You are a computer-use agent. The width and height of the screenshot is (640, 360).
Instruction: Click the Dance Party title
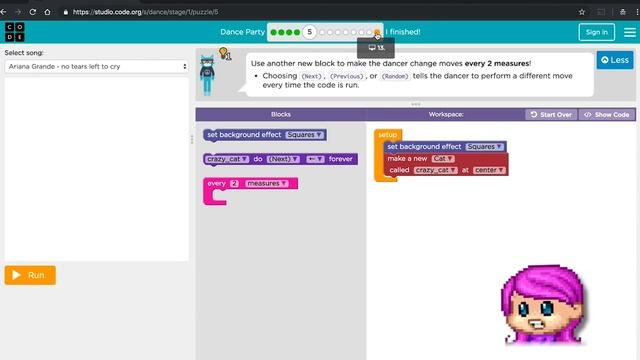click(x=242, y=32)
